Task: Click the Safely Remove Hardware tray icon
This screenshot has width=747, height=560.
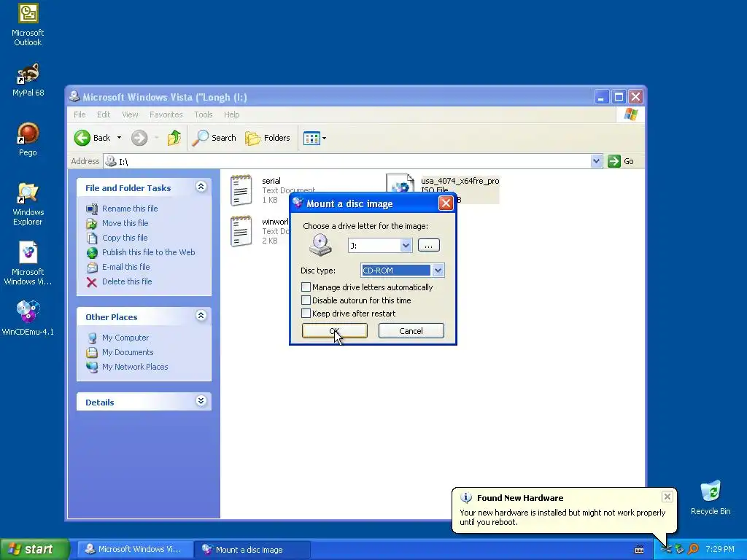Action: [680, 550]
